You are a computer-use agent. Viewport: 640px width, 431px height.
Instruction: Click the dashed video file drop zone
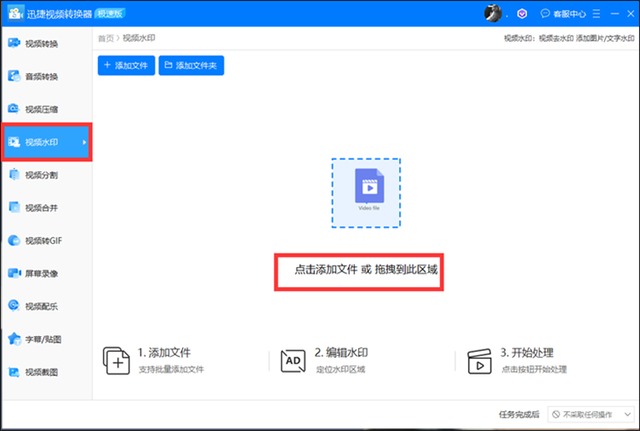(x=366, y=193)
